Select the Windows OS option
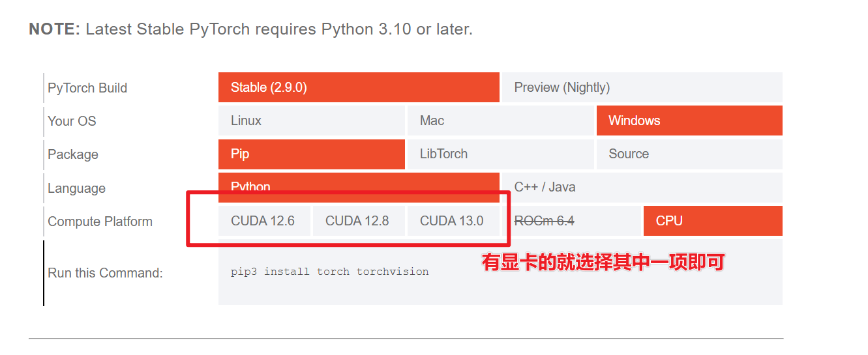Image resolution: width=868 pixels, height=355 pixels. pos(689,121)
